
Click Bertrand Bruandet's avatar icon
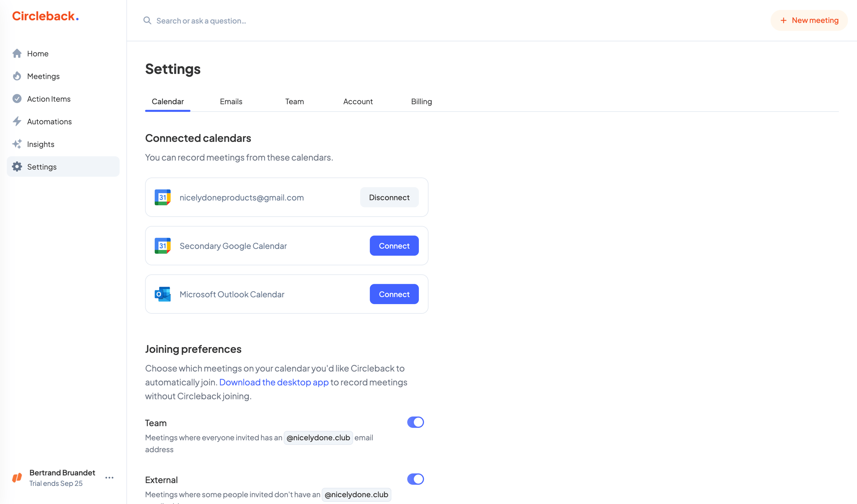pos(17,478)
